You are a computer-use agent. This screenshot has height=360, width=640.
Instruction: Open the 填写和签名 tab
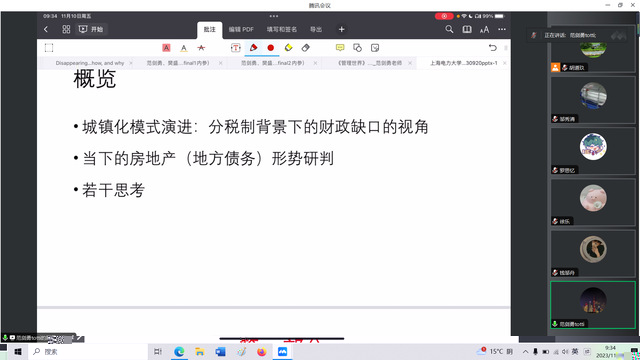pos(282,29)
